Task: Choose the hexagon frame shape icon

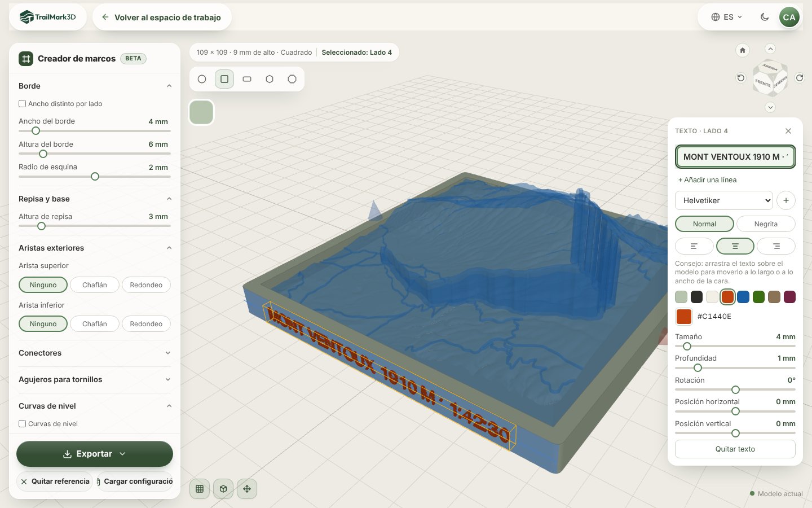Action: pyautogui.click(x=270, y=79)
